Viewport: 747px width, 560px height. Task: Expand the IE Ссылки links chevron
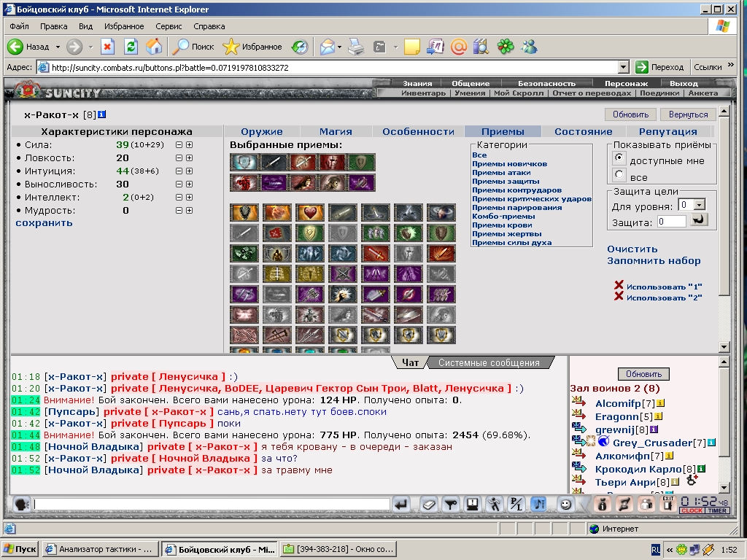[731, 65]
